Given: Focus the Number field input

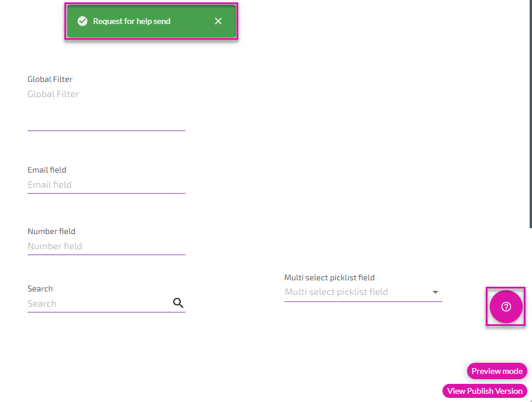Looking at the screenshot, I should 105,246.
